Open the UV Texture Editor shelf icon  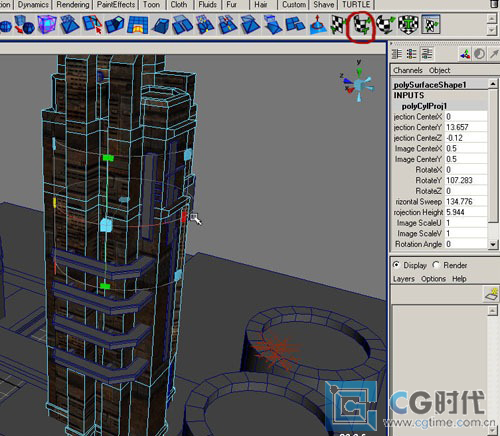(431, 24)
